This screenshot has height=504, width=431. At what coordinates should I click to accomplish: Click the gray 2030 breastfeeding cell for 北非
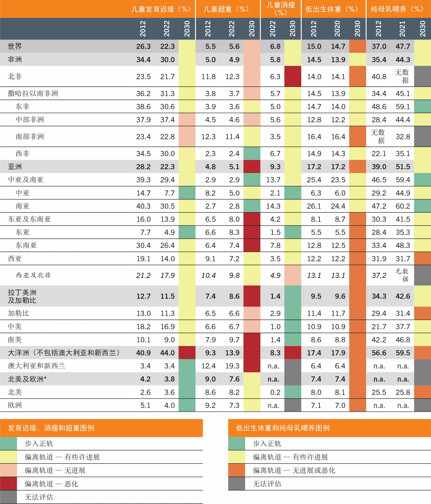[422, 76]
